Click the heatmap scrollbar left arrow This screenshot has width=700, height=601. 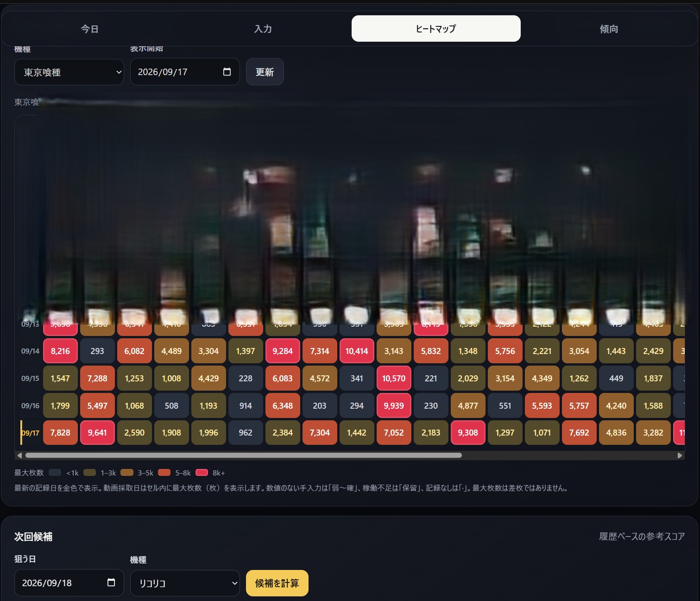click(x=19, y=455)
